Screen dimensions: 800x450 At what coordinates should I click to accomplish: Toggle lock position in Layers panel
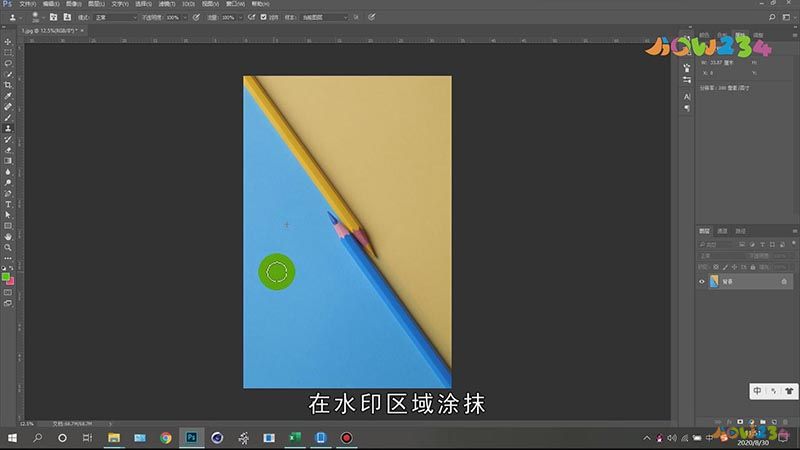coord(734,267)
